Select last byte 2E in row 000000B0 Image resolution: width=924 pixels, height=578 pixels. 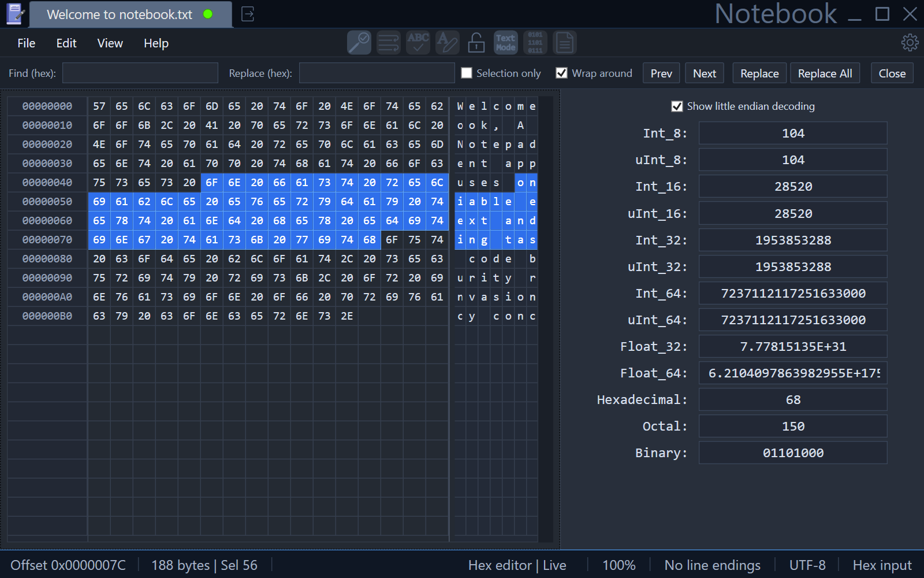(347, 316)
